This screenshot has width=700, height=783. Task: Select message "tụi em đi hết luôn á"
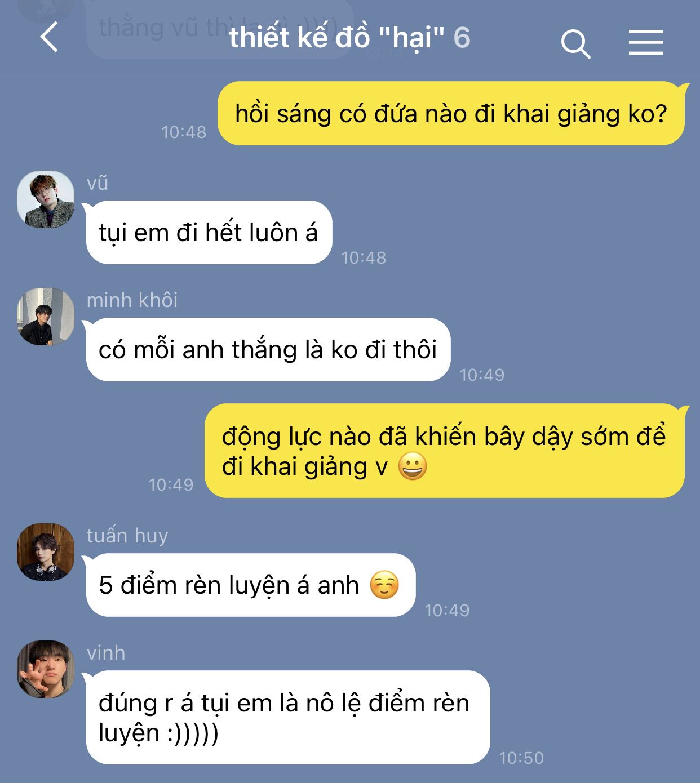[x=209, y=232]
